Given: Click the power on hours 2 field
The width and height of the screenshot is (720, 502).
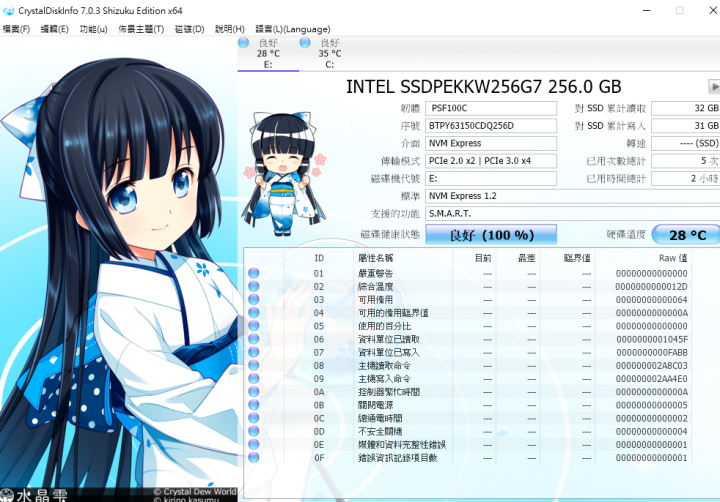Looking at the screenshot, I should pos(686,178).
